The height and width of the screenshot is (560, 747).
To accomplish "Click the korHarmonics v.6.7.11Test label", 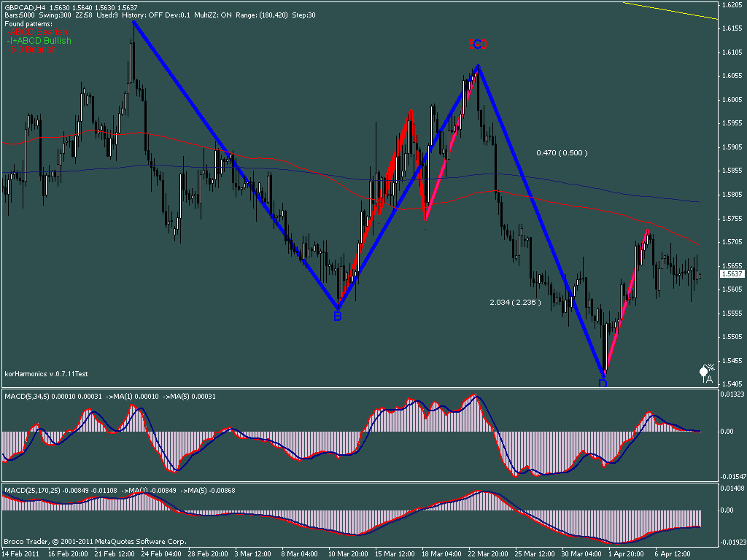I will point(46,374).
